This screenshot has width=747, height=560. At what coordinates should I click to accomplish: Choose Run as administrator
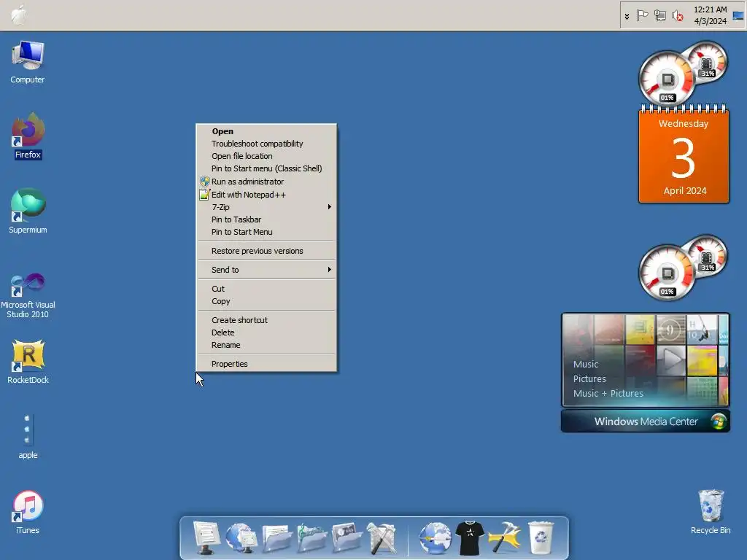(267, 182)
